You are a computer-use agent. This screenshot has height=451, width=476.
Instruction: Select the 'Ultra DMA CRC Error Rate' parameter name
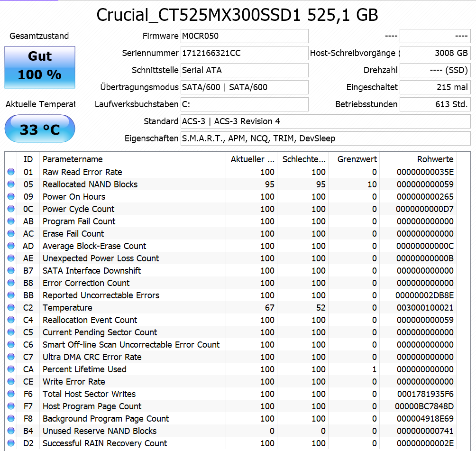(92, 357)
